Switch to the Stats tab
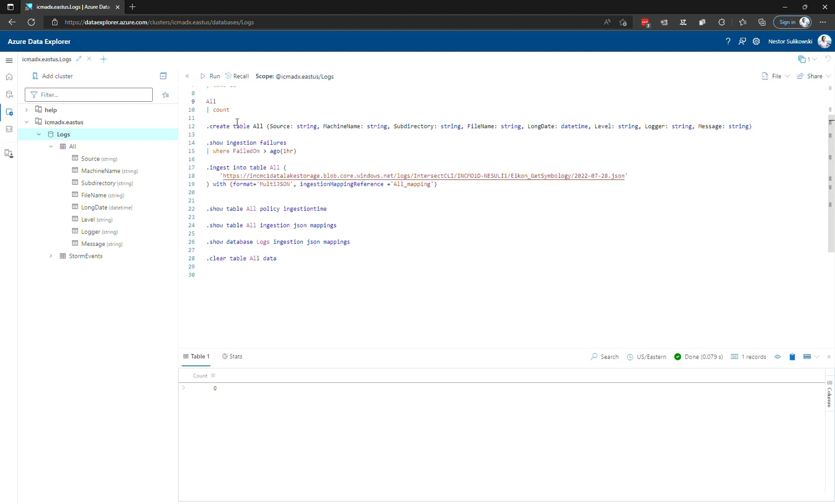Image resolution: width=835 pixels, height=504 pixels. [232, 357]
